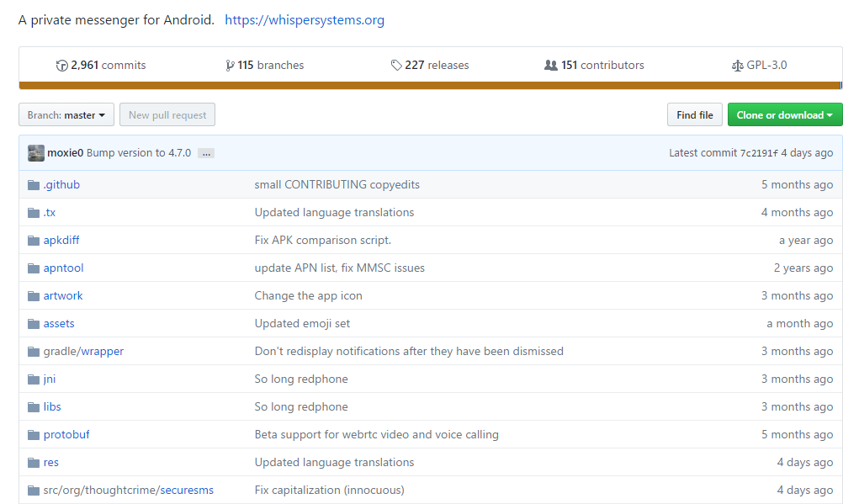Click the branches fork icon

pyautogui.click(x=230, y=66)
